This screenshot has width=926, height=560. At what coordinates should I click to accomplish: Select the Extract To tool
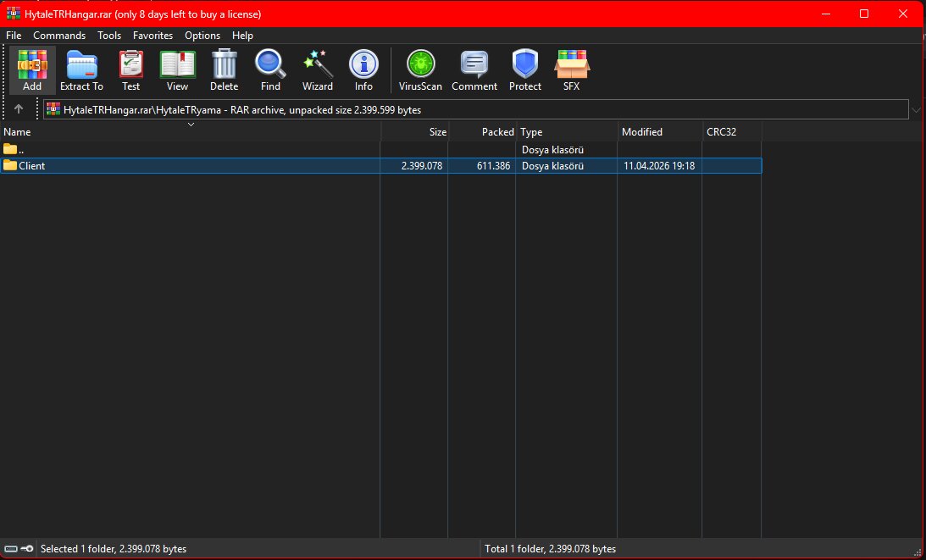tap(81, 69)
